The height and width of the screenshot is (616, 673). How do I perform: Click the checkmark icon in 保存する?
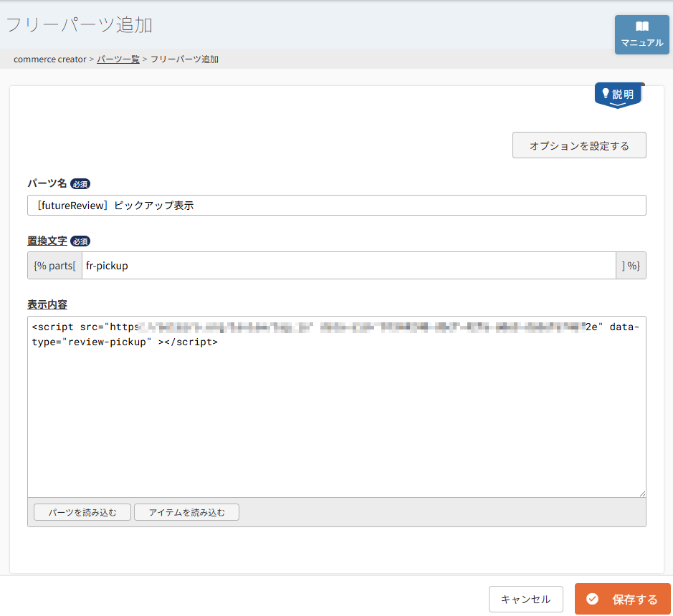pos(592,599)
